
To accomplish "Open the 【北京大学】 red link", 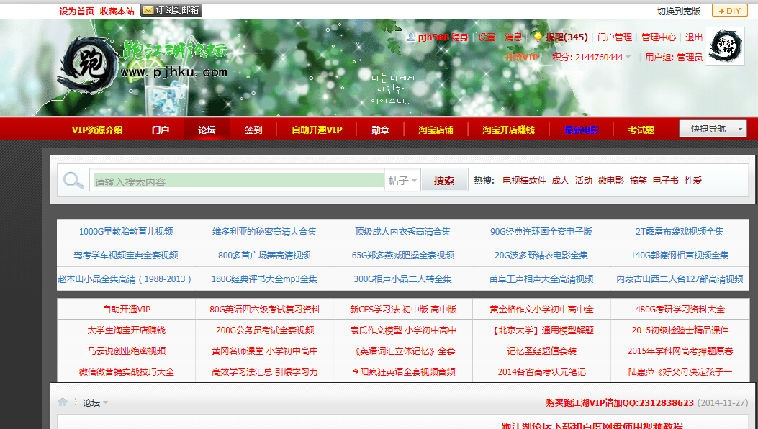I will 541,330.
